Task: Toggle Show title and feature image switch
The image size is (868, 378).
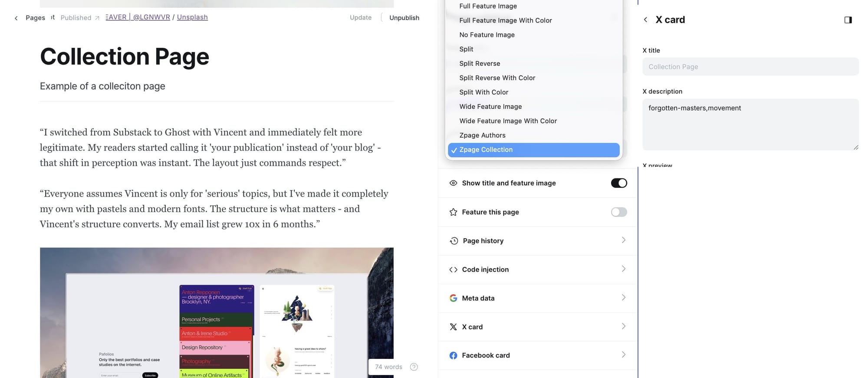Action: [x=619, y=183]
